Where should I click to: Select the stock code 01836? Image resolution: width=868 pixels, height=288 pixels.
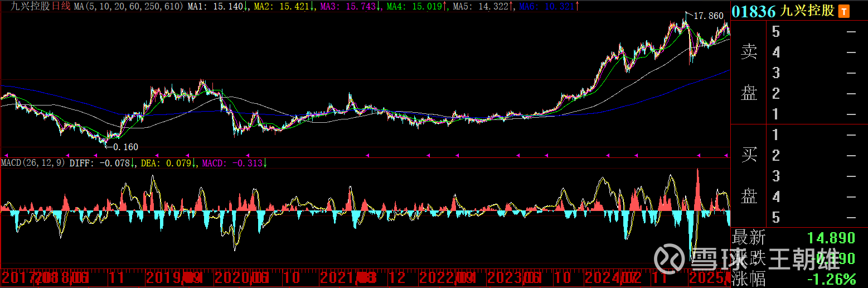[x=755, y=12]
